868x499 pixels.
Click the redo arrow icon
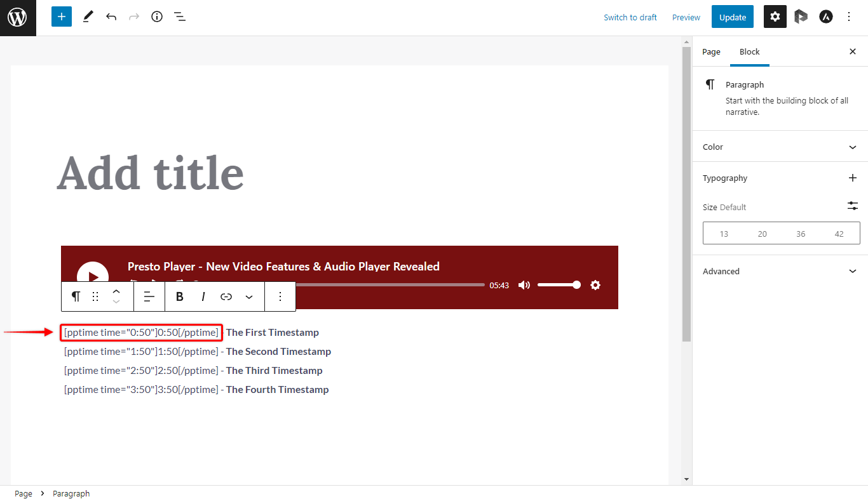click(134, 17)
